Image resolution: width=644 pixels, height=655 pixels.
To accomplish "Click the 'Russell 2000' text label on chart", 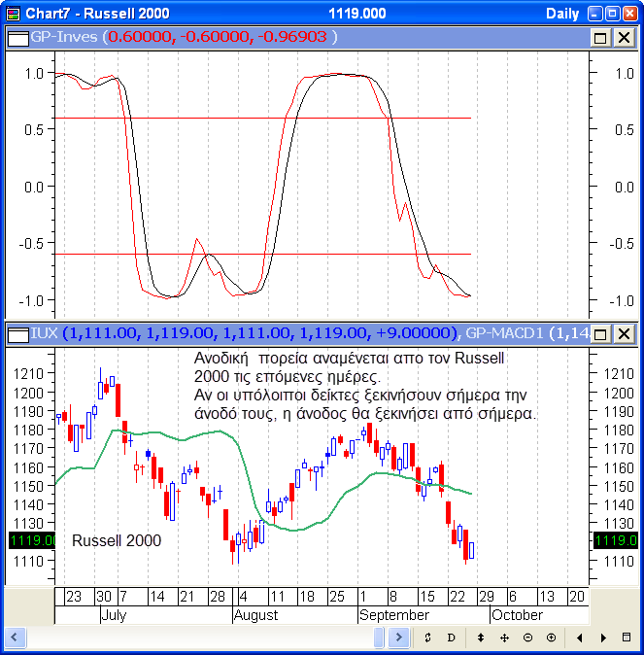I will (117, 540).
